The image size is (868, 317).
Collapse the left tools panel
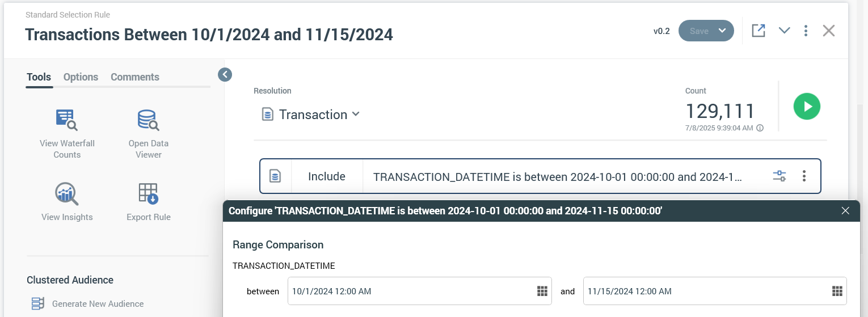[x=225, y=74]
